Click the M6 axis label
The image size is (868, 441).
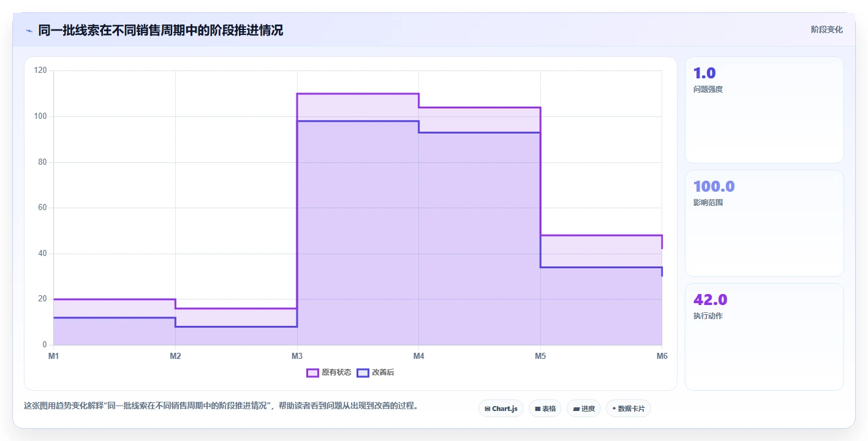(x=662, y=356)
